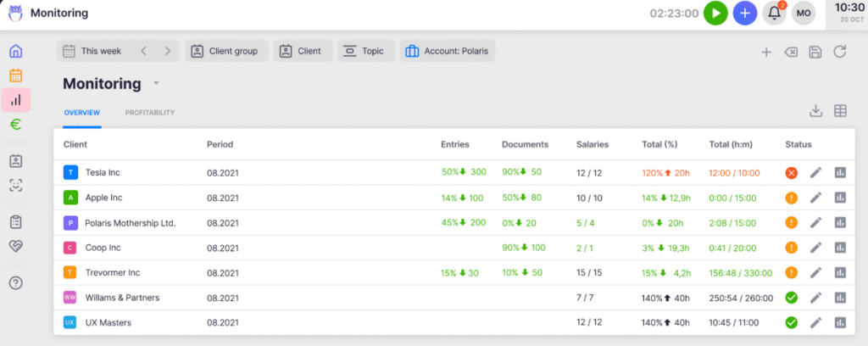Open the Trevormer Inc client name
The height and width of the screenshot is (346, 868).
113,272
